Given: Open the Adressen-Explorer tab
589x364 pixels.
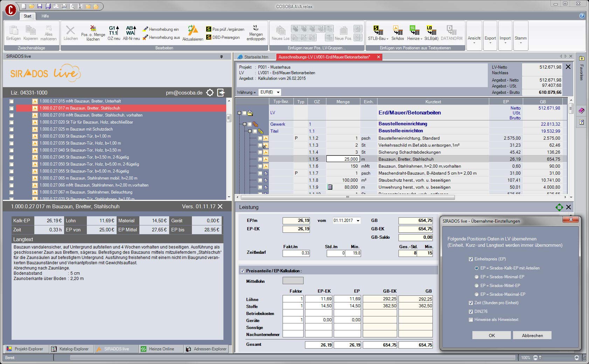Looking at the screenshot, I should 207,349.
